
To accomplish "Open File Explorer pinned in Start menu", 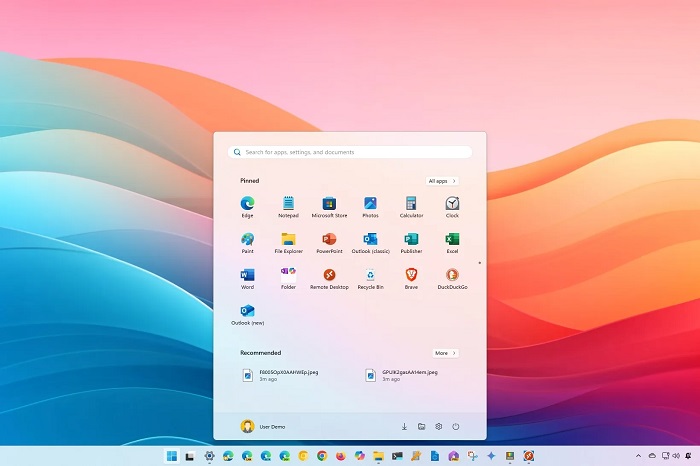I will (288, 243).
